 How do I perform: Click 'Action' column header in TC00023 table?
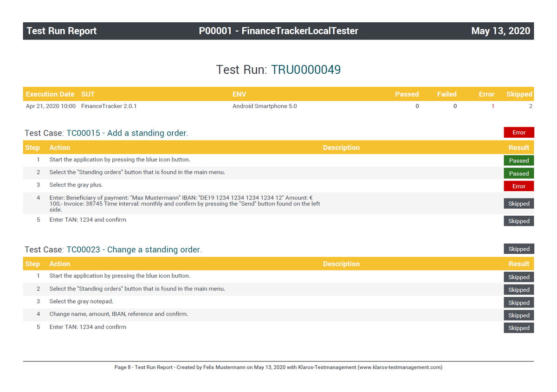coord(60,264)
